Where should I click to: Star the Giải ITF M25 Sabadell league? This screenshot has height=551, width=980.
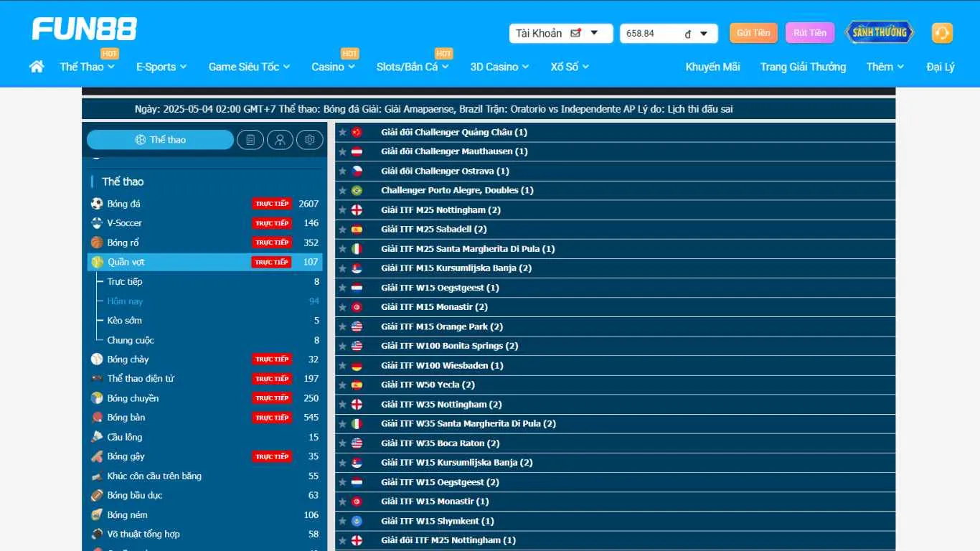point(343,230)
